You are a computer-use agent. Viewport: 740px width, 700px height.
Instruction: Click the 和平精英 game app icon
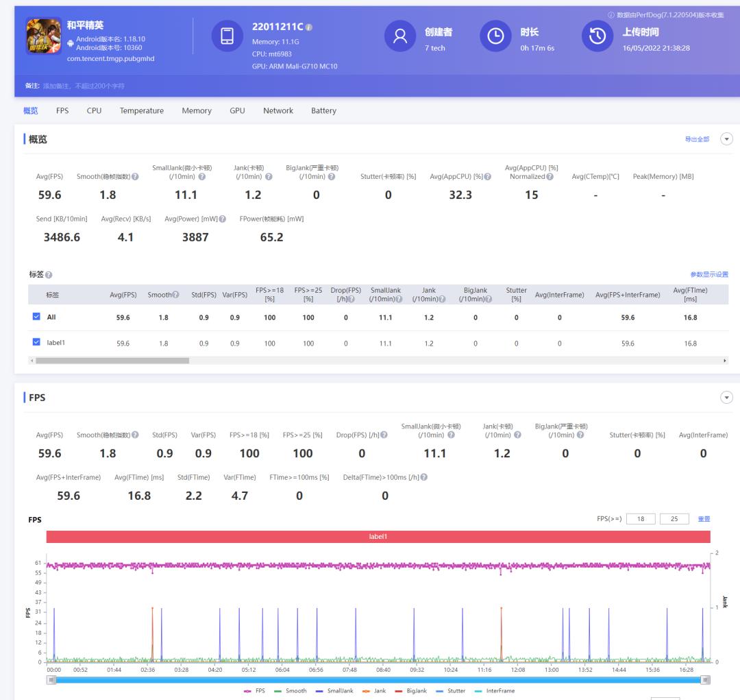44,37
